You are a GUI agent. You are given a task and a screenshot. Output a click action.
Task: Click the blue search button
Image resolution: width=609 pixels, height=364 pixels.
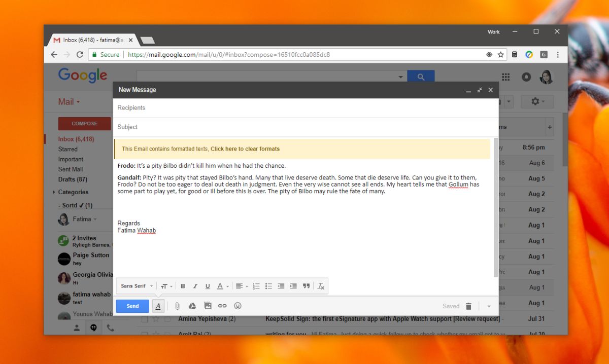pyautogui.click(x=421, y=77)
